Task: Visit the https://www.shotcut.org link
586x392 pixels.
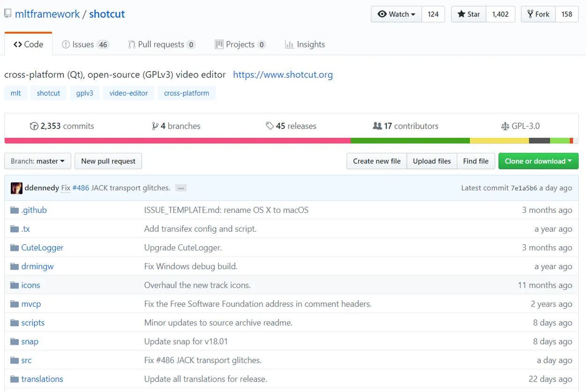Action: pos(283,75)
